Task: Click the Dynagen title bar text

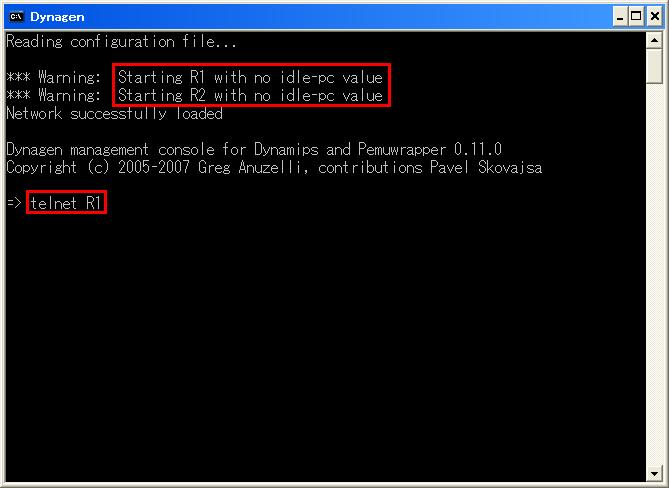Action: [57, 17]
